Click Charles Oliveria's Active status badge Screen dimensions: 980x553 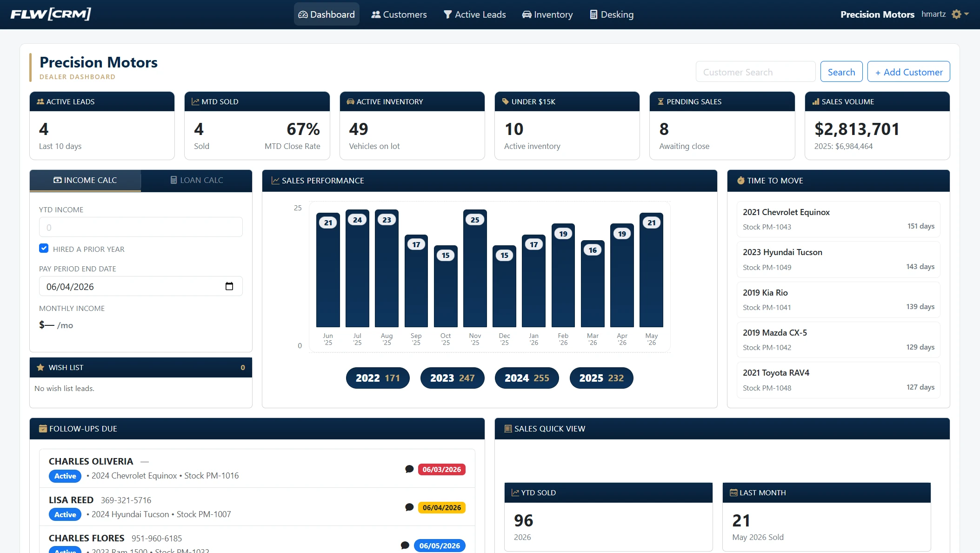pos(65,476)
